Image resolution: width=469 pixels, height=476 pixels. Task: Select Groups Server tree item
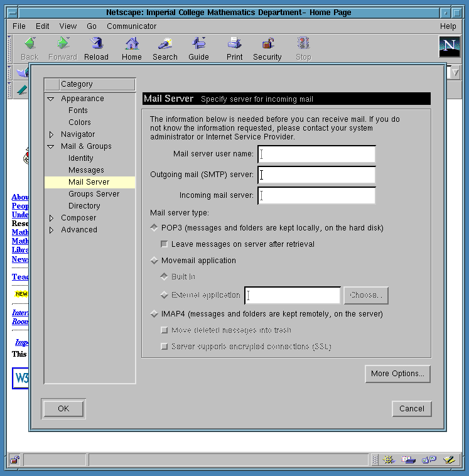(x=94, y=193)
